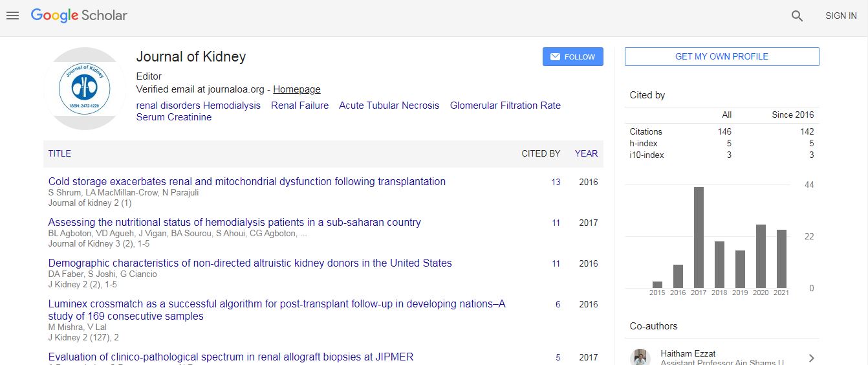Open the Acute Tubular Necrosis tag
The height and width of the screenshot is (365, 868).
pos(389,105)
